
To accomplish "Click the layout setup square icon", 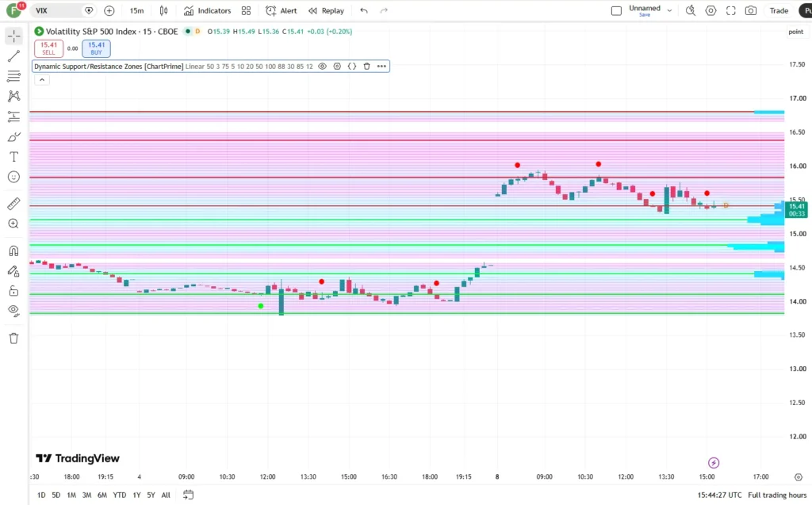I will 616,10.
